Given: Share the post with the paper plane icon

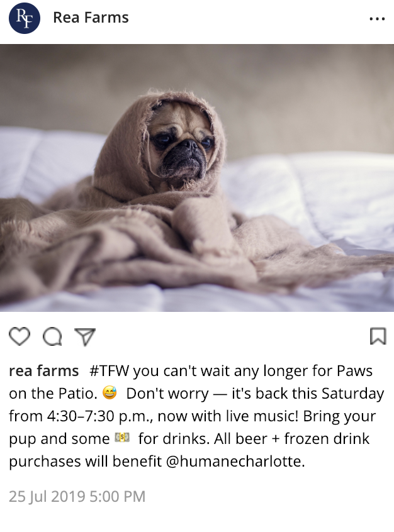Looking at the screenshot, I should click(85, 336).
